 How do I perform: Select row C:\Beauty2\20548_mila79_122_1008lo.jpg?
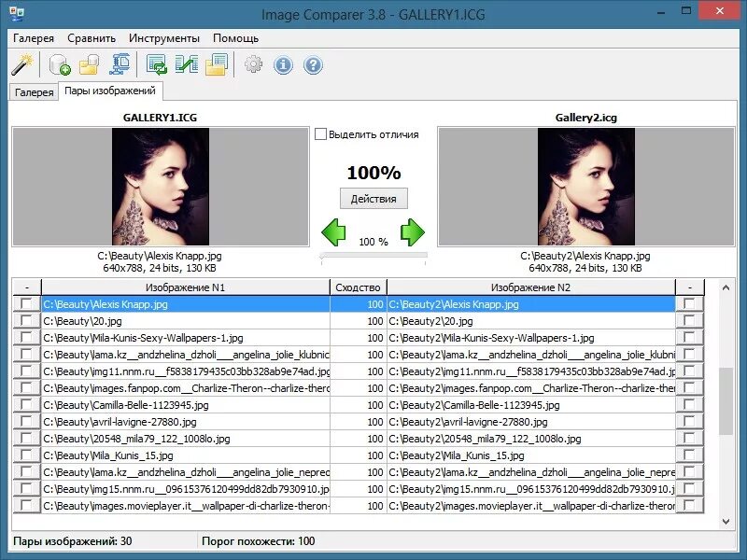531,439
